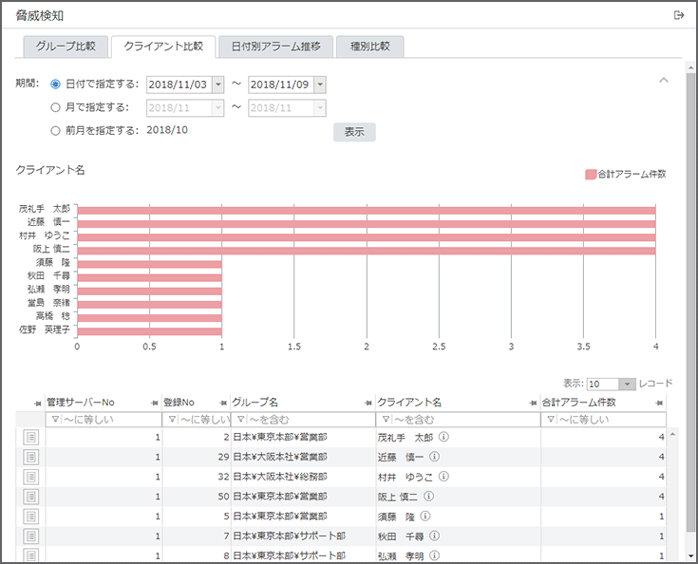Pin the グループ名 column
Screen dimensions: 698x564
(368, 403)
